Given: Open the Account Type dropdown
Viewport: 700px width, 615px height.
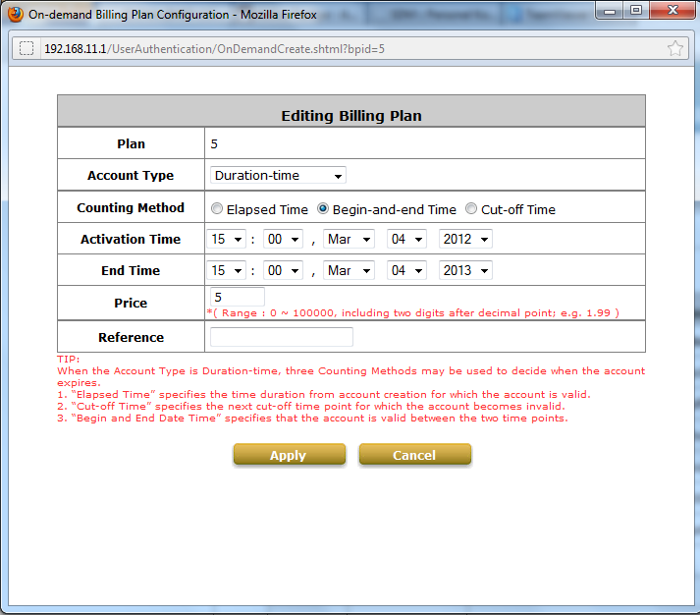Looking at the screenshot, I should pyautogui.click(x=278, y=176).
